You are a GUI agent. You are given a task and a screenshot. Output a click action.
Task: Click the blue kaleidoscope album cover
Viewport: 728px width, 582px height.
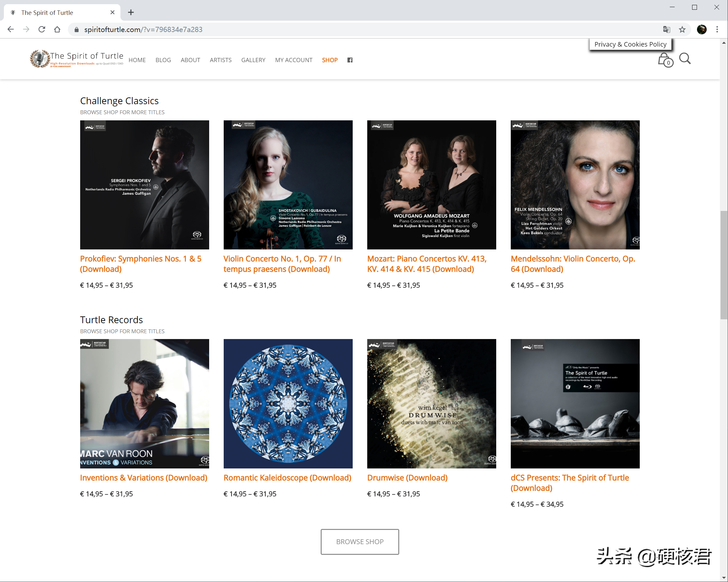288,403
